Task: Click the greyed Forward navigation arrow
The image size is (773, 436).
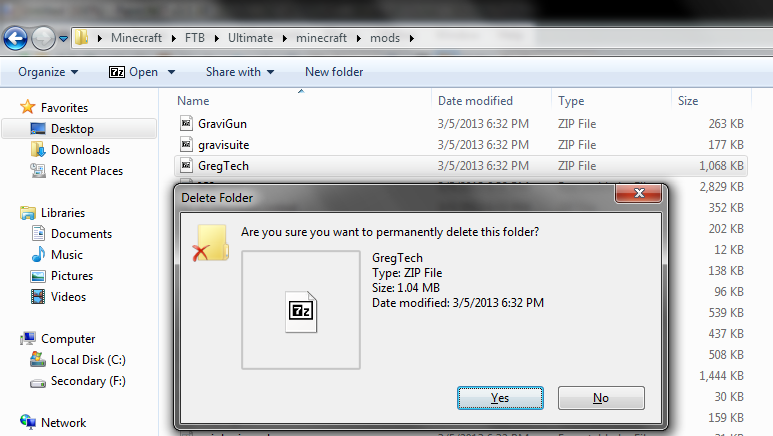Action: click(43, 38)
